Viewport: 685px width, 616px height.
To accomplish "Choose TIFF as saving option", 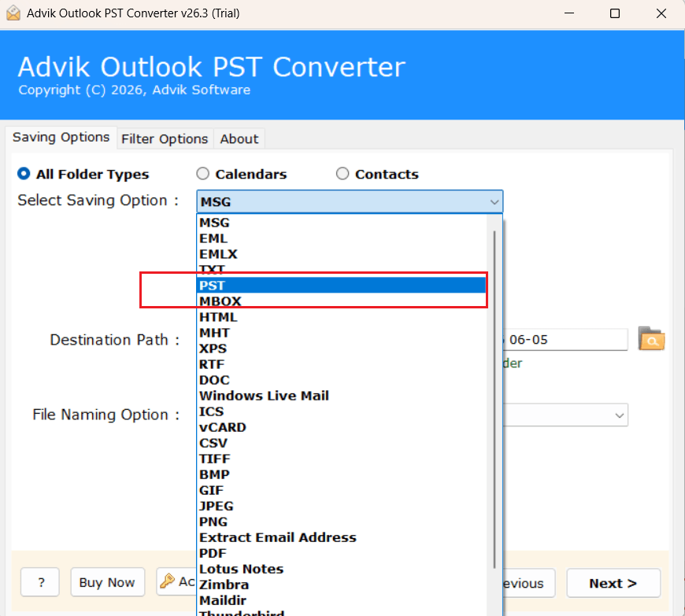I will [342, 459].
